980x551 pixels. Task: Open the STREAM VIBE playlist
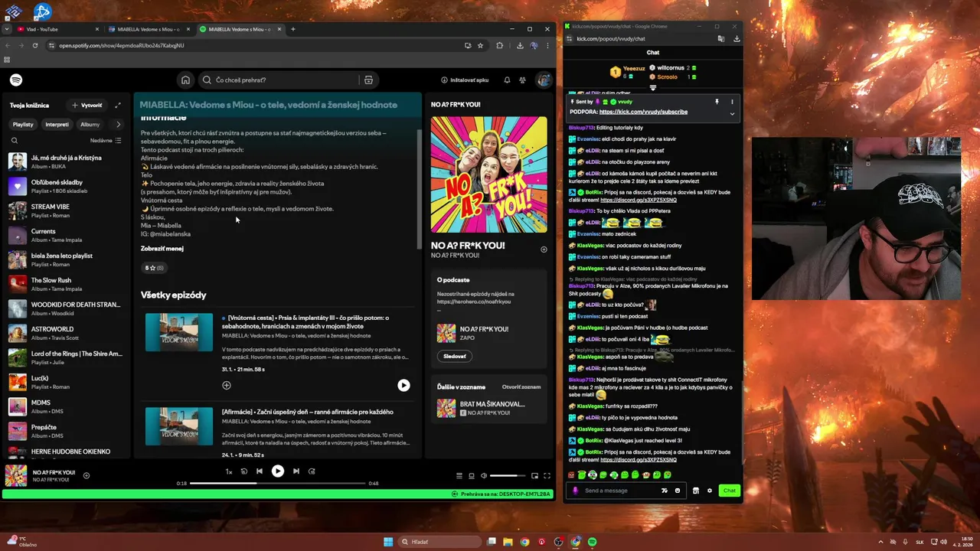click(x=65, y=210)
